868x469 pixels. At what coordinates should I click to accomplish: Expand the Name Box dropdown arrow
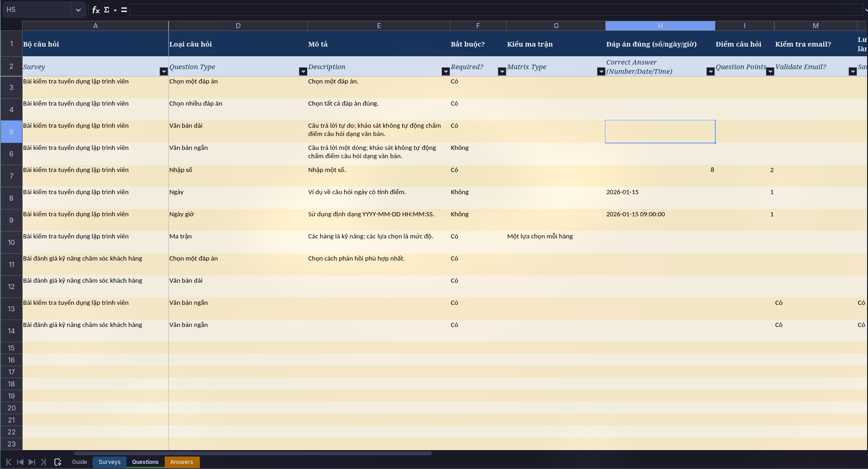(78, 10)
